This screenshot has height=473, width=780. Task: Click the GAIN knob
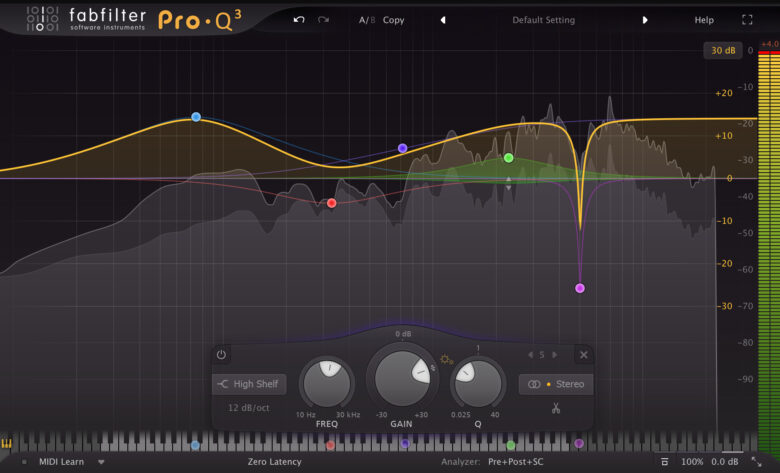(402, 378)
